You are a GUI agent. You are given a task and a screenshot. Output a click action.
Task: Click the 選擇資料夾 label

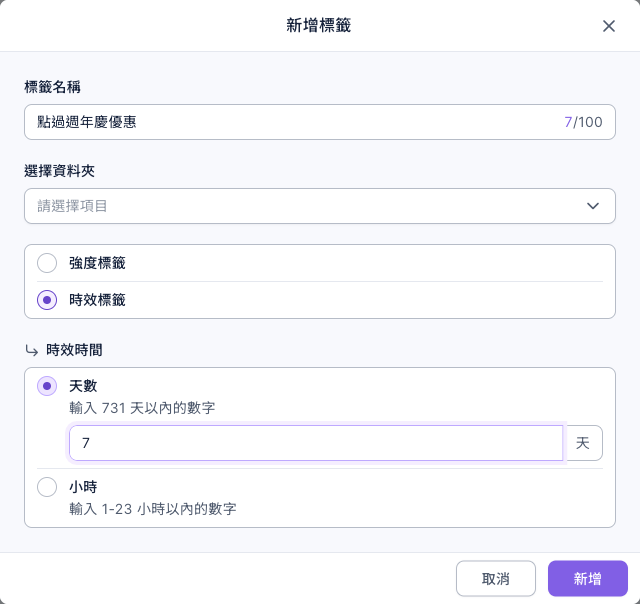pyautogui.click(x=59, y=171)
